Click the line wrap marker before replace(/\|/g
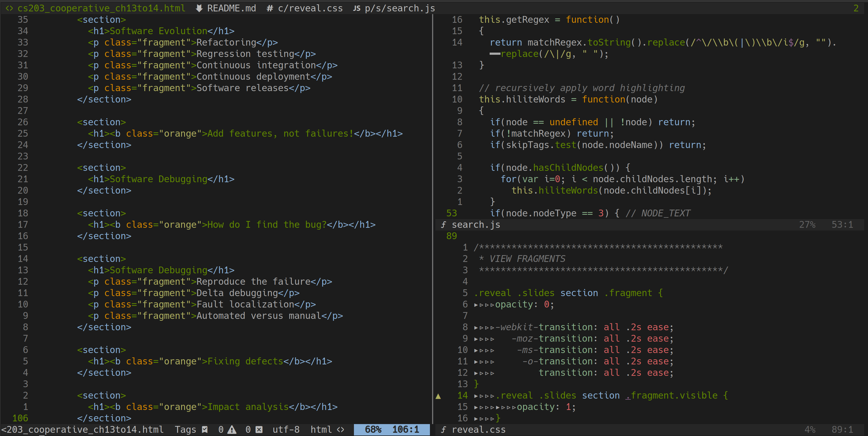868x436 pixels. [495, 54]
